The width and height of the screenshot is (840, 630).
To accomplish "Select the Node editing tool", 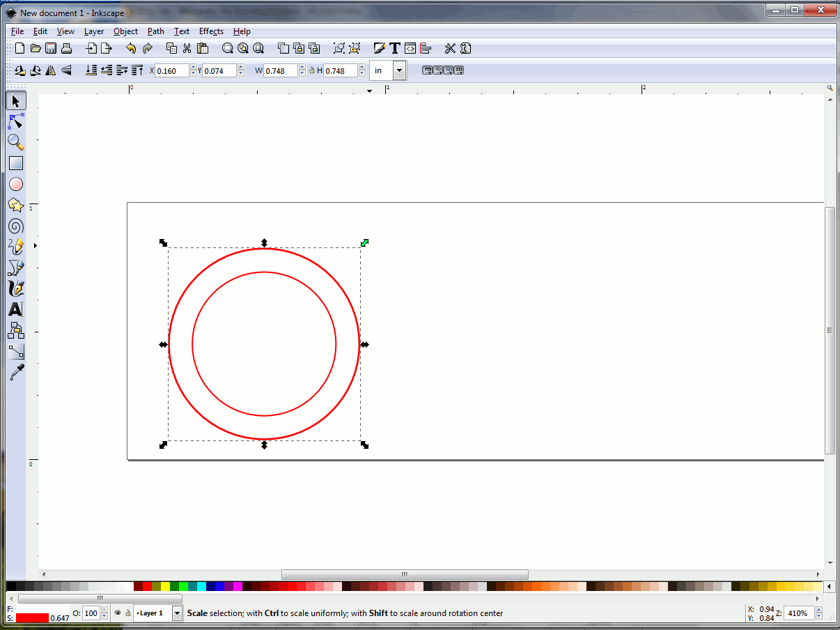I will click(x=15, y=121).
